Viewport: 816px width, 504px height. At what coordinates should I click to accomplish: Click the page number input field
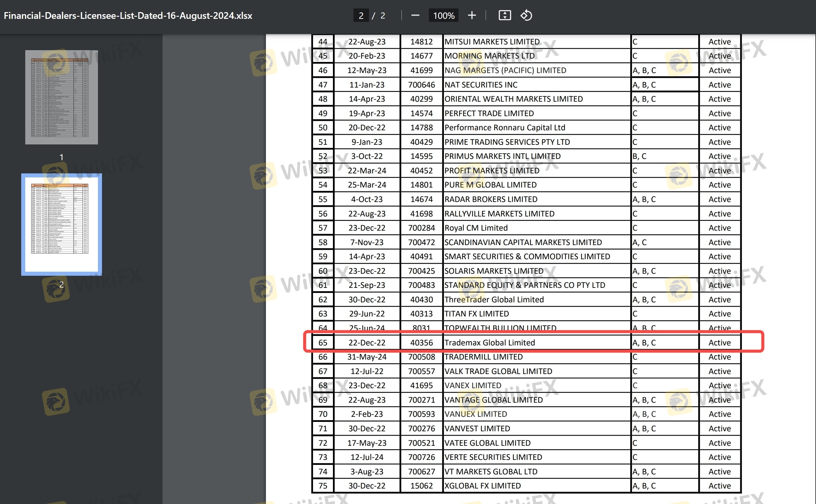tap(361, 15)
